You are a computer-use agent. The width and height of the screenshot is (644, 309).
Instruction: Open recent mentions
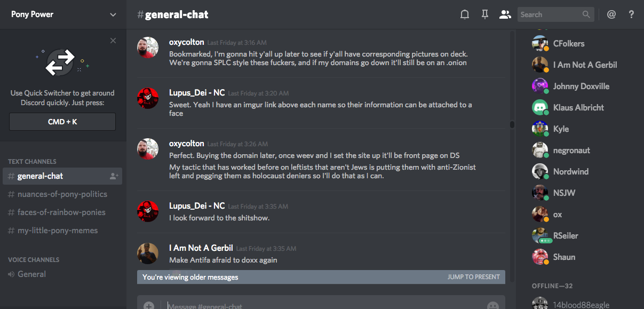click(611, 14)
